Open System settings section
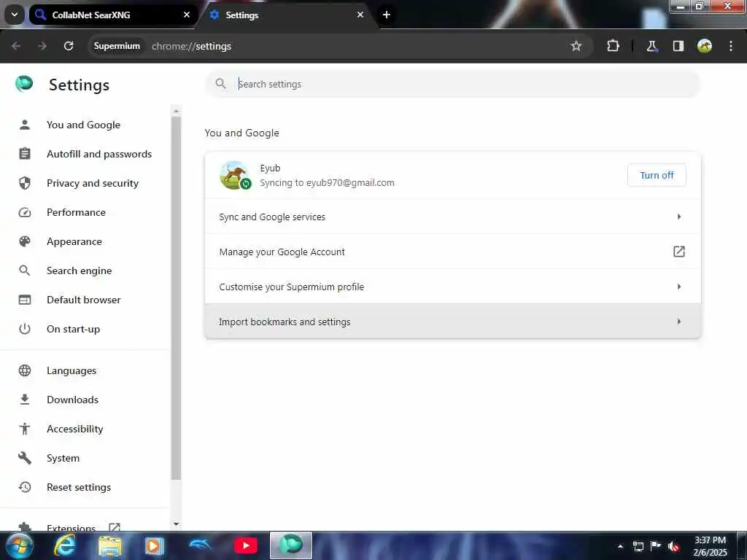Screen dimensions: 747x560 coord(85,458)
